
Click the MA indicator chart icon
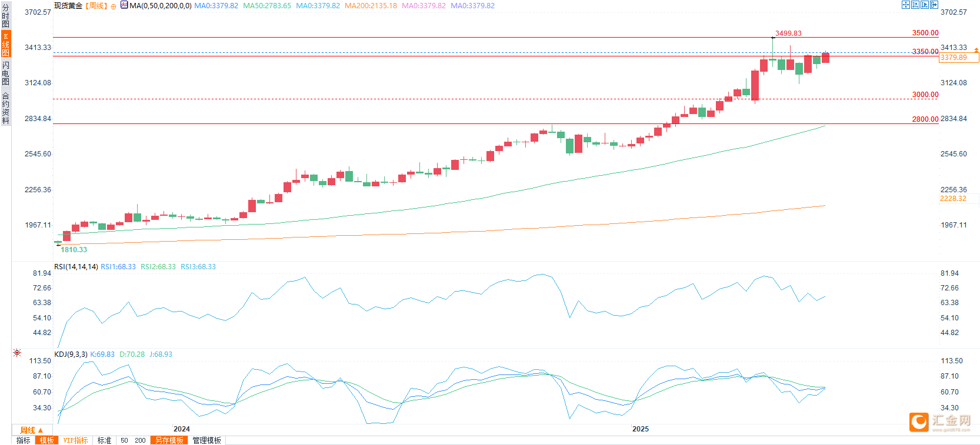point(124,5)
